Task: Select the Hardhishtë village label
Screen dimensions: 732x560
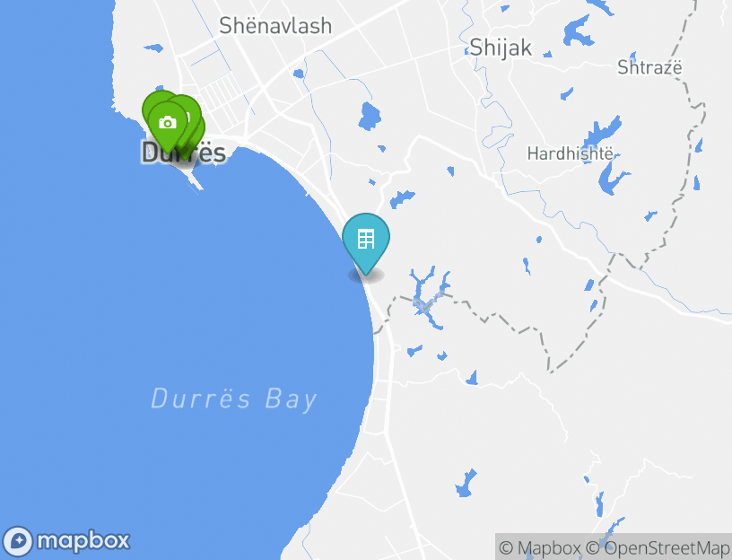Action: point(570,153)
